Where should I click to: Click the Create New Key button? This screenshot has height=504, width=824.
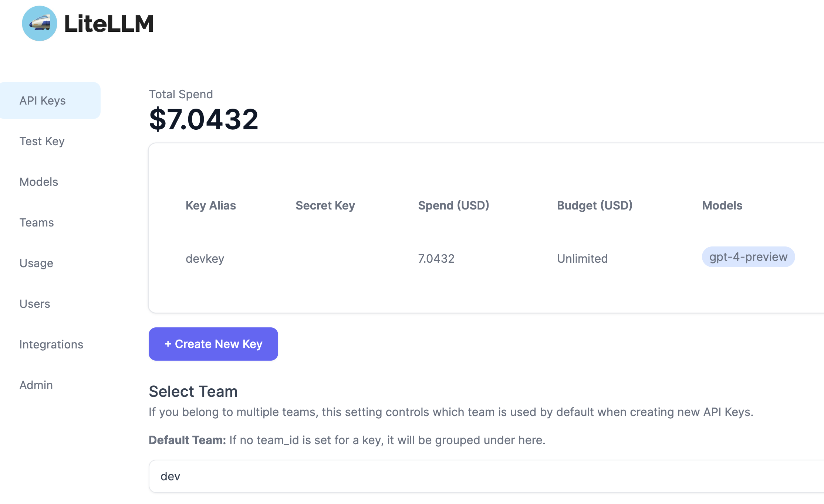point(213,344)
